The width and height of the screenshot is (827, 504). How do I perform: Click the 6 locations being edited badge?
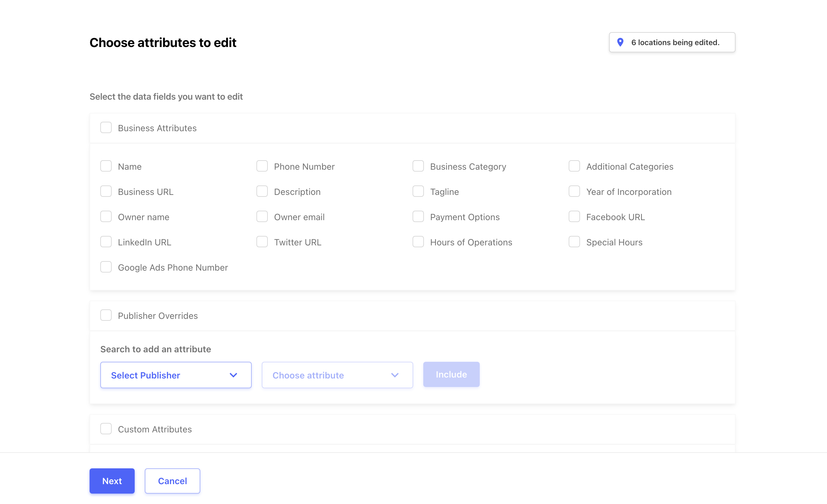point(672,42)
